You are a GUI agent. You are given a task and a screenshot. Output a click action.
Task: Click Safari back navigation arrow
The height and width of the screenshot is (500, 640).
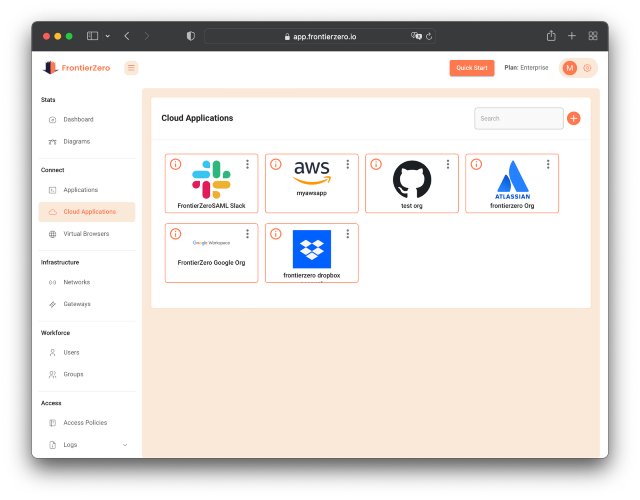pos(127,36)
